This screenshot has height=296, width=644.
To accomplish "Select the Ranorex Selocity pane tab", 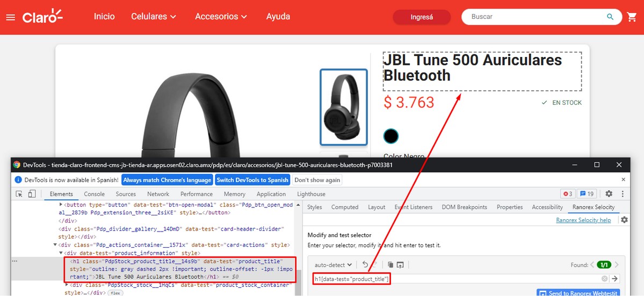I will click(594, 207).
